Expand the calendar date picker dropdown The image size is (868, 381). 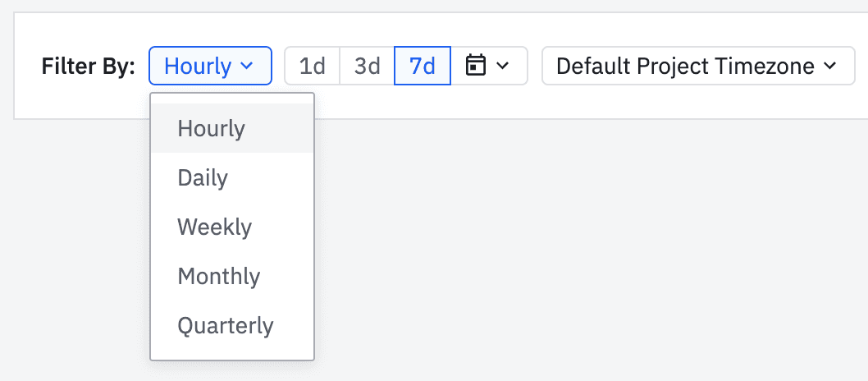coord(489,66)
